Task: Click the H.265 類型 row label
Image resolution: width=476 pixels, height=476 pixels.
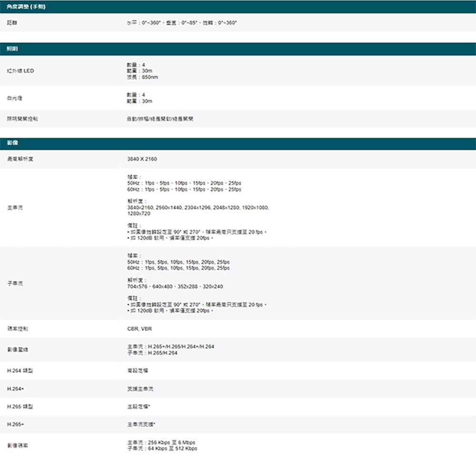Action: (x=20, y=407)
